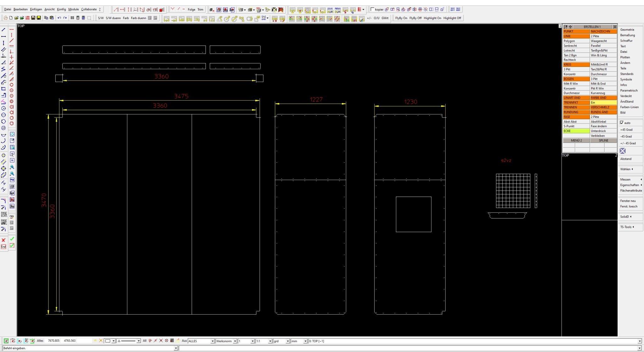Click the undo arrow icon
The image size is (644, 352).
coord(59,18)
